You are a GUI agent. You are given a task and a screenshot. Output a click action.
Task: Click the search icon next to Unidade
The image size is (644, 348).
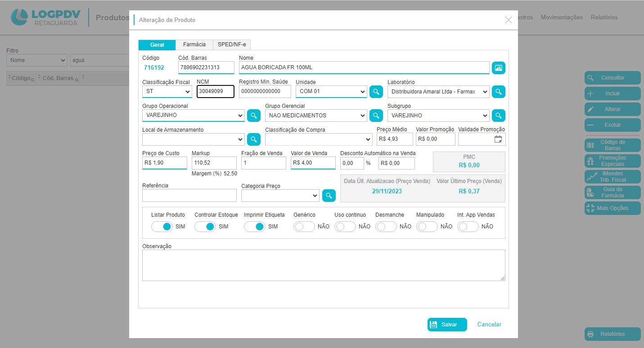pyautogui.click(x=376, y=92)
